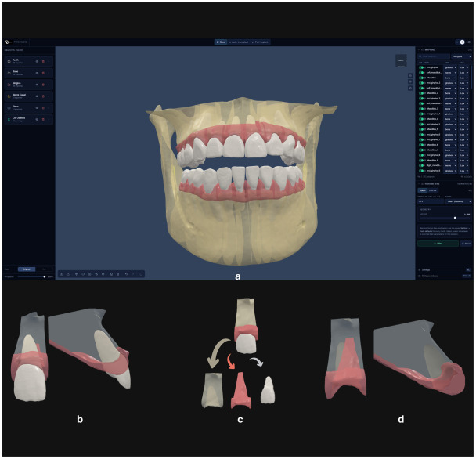Expand the Cut Objects group chevron
This screenshot has height=459, width=476.
(x=49, y=119)
